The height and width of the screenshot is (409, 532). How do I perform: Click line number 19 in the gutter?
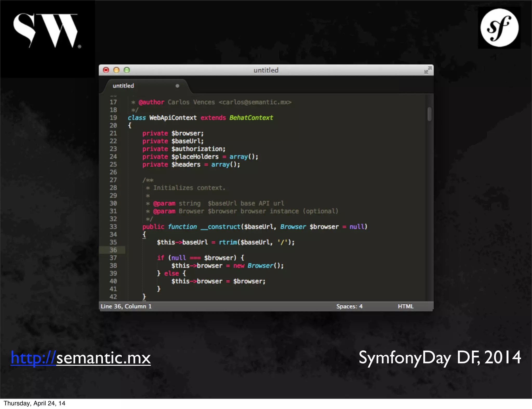113,118
